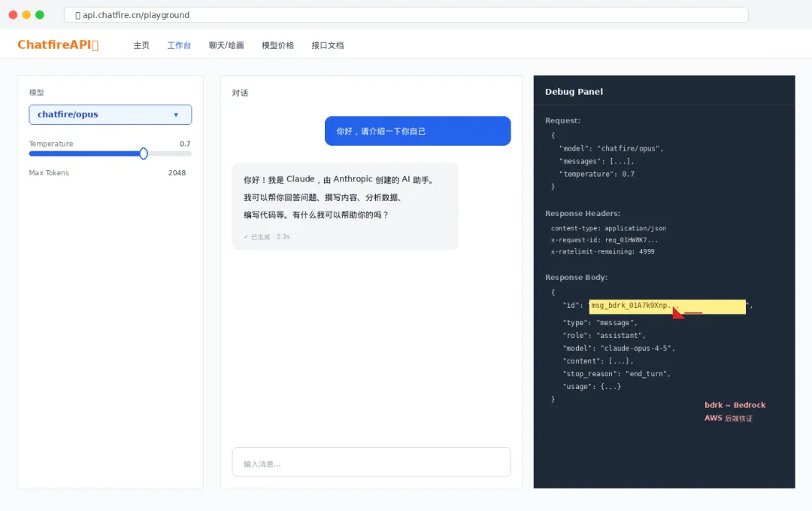The height and width of the screenshot is (511, 812).
Task: Click the red arrow annotation in Debug Panel
Action: tap(678, 312)
